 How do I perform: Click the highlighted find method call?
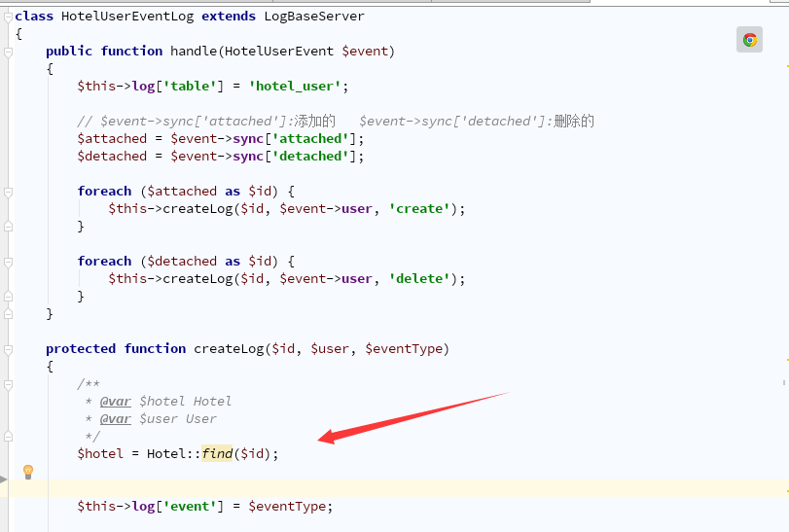click(217, 453)
